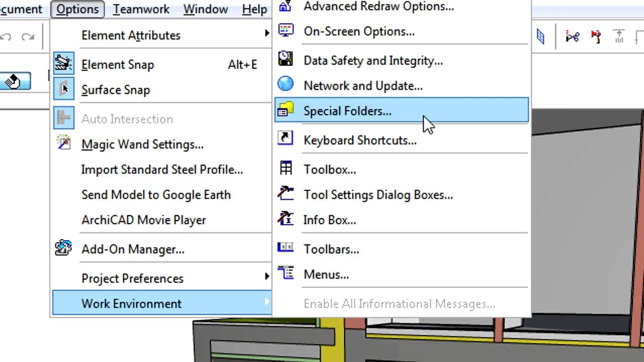
Task: Click the Undo arrow in toolbar
Action: point(6,37)
